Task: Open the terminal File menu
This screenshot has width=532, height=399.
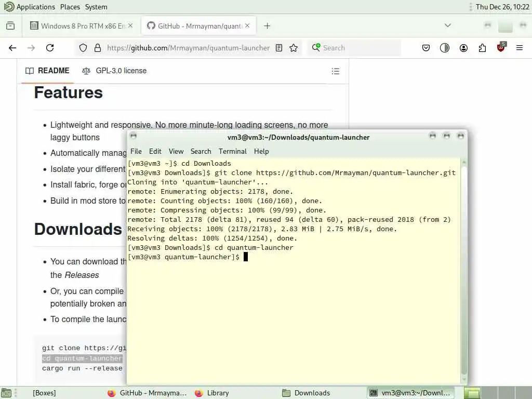Action: [x=136, y=151]
